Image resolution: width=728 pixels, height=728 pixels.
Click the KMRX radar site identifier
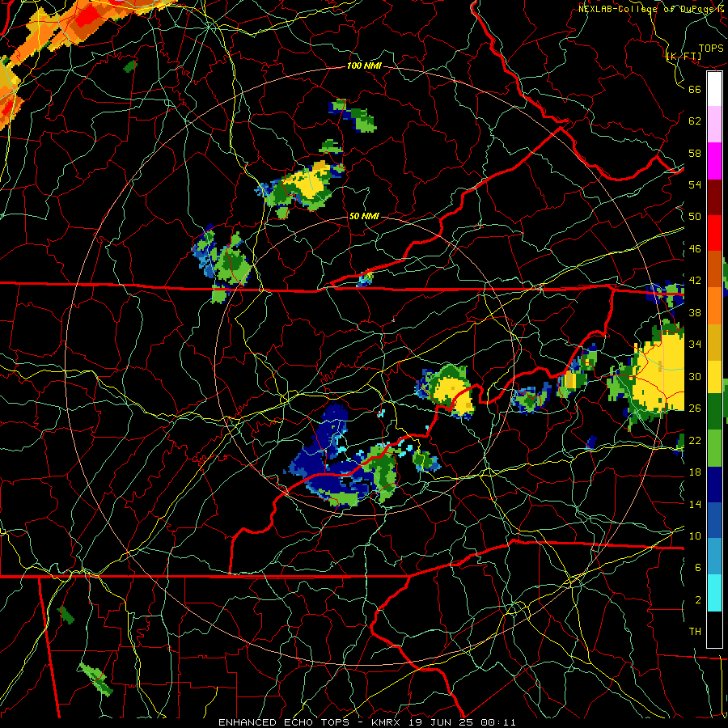coord(388,722)
